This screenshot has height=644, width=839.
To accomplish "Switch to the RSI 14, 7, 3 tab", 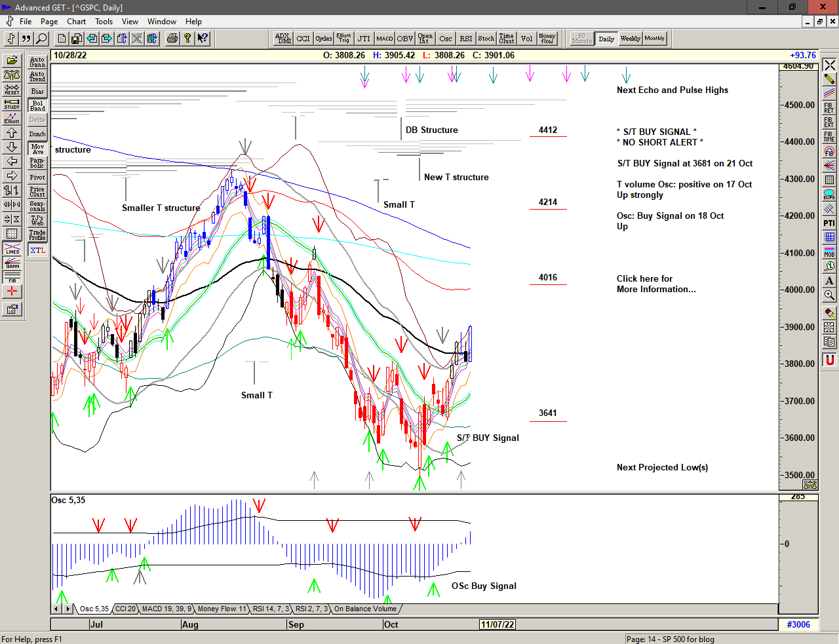I will (271, 609).
